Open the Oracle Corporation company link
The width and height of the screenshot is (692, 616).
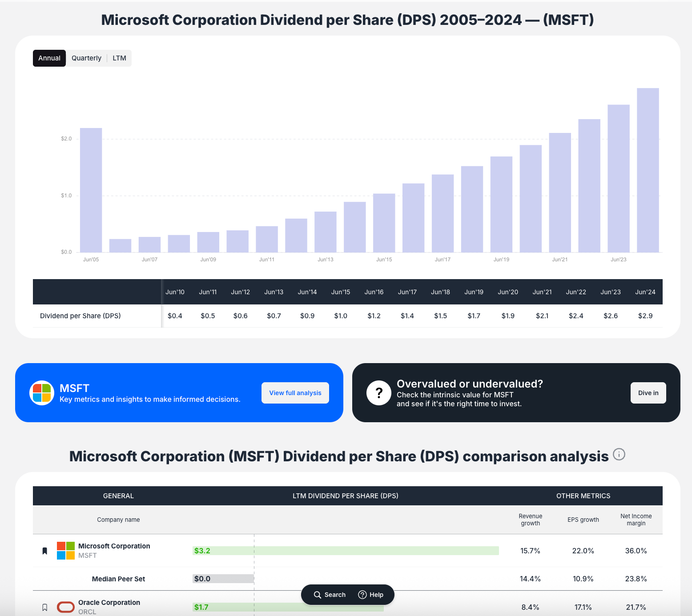click(109, 602)
